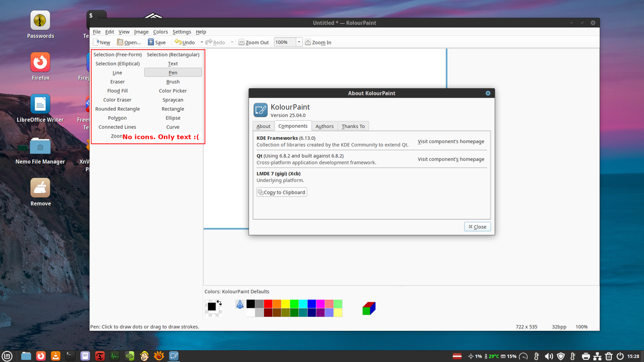Switch to the Authors tab

325,126
